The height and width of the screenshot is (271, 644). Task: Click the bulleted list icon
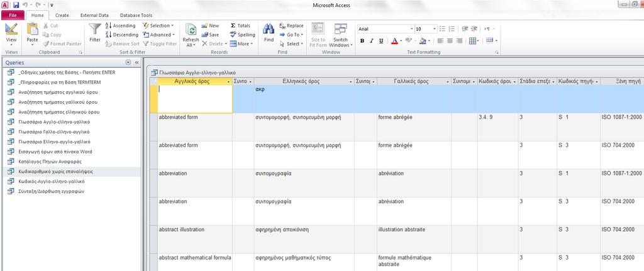click(x=442, y=29)
